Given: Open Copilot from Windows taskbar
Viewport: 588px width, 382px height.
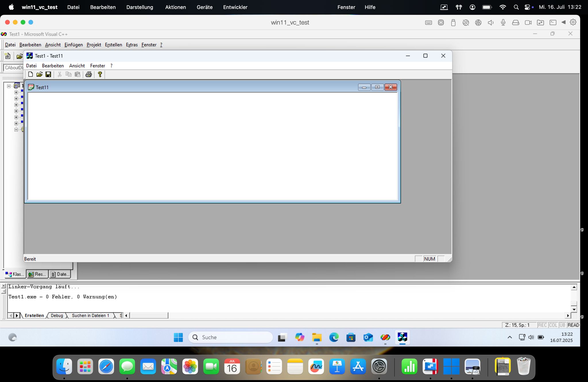Looking at the screenshot, I should point(299,337).
